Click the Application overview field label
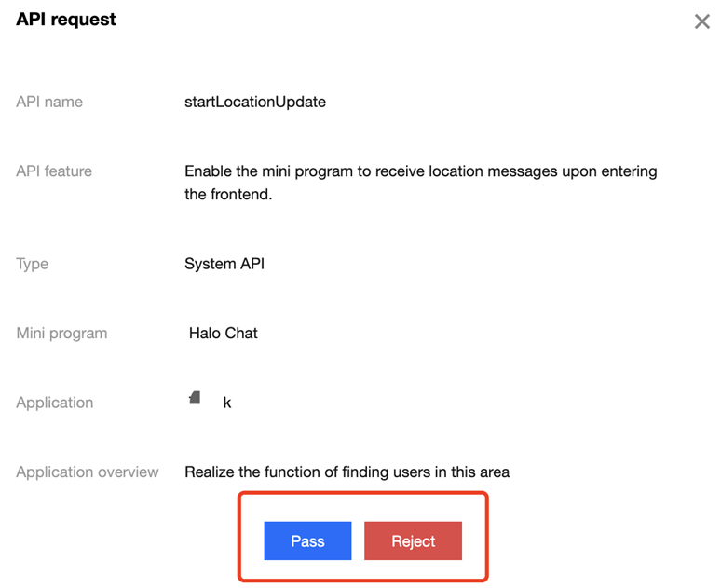Screen dimensions: 721x588 click(88, 472)
